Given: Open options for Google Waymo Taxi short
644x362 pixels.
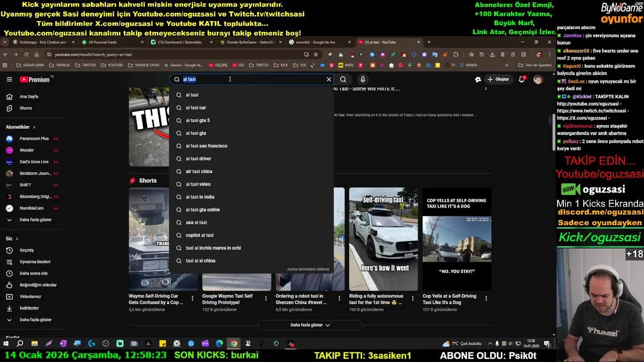Looking at the screenshot, I should click(x=266, y=299).
